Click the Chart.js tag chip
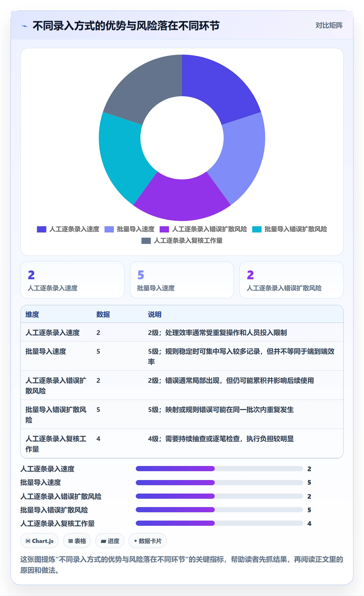364x596 pixels. (x=40, y=541)
